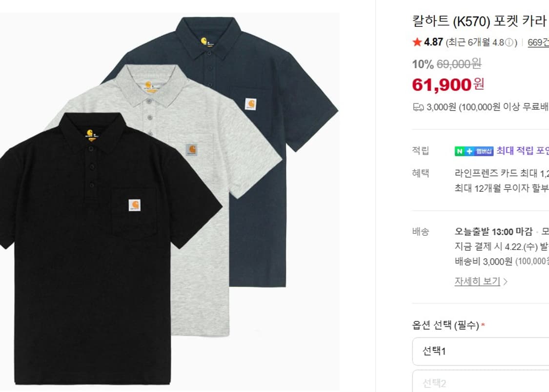Click the plus icon in the Npay badge

(470, 151)
